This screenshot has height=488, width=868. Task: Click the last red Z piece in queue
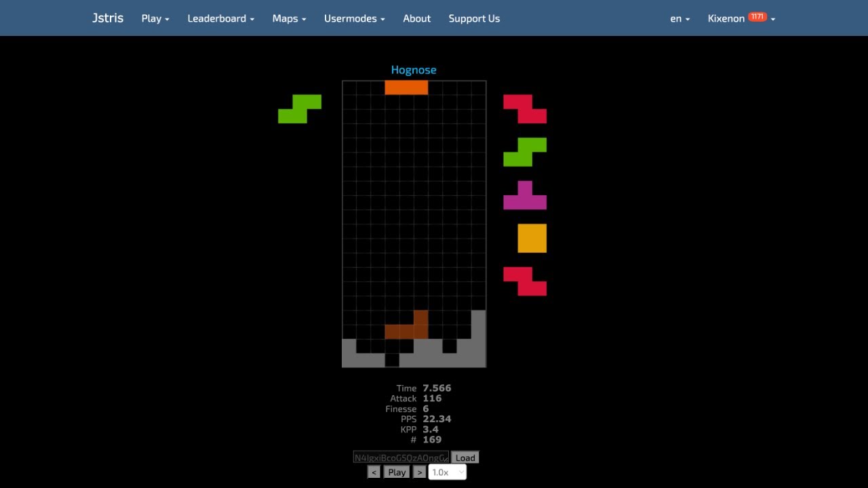(x=525, y=281)
